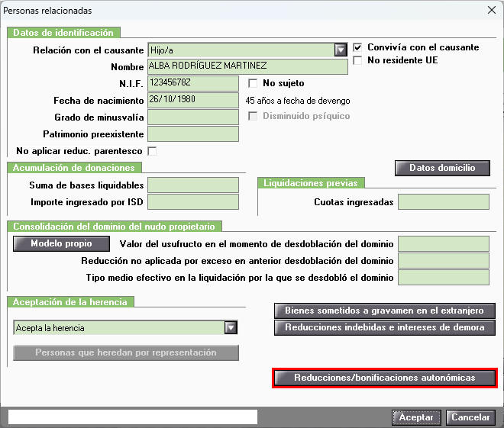Open Reducciones/bonificaciones autonómicas
This screenshot has width=504, height=428.
point(384,378)
